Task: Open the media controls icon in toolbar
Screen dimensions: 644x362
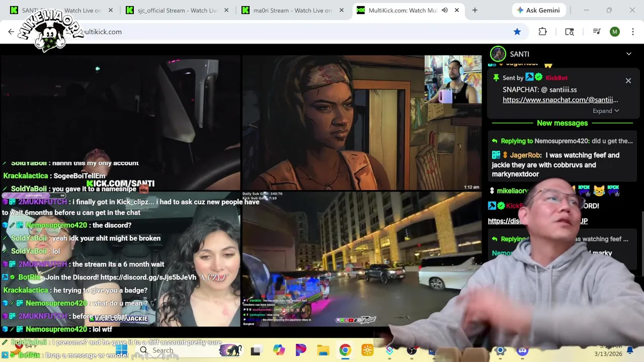Action: [597, 32]
